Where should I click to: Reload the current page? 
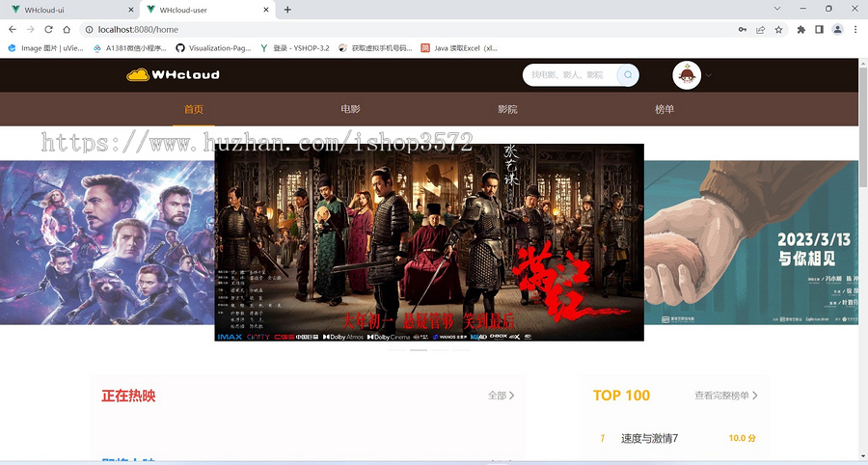49,29
